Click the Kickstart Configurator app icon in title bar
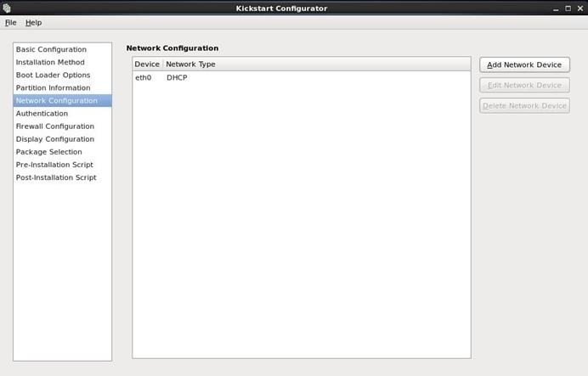Image resolution: width=588 pixels, height=376 pixels. tap(7, 8)
